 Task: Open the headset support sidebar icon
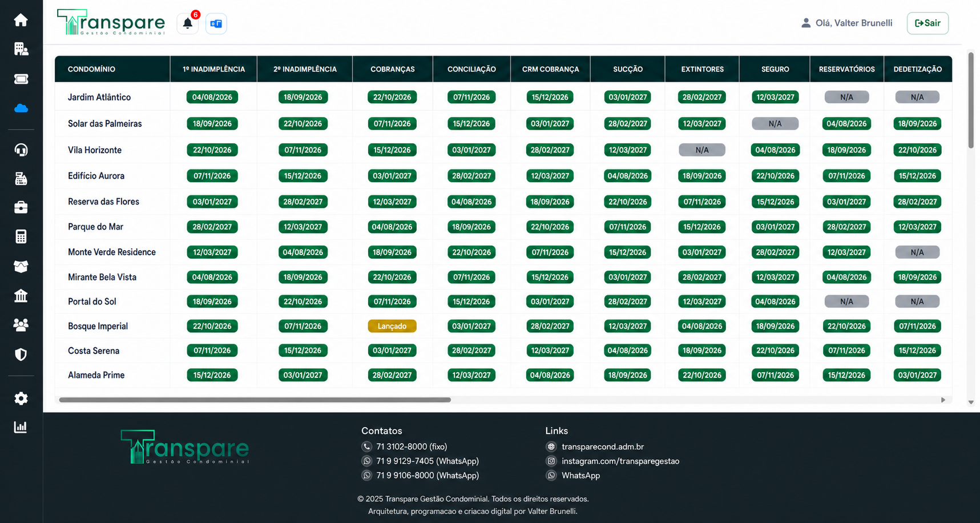(21, 150)
